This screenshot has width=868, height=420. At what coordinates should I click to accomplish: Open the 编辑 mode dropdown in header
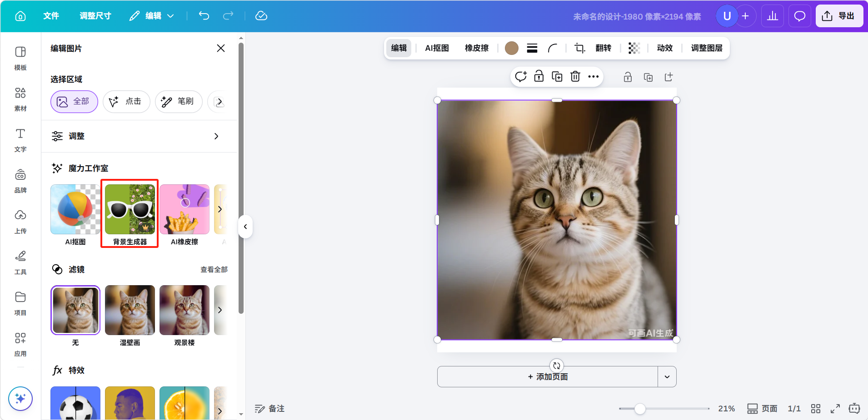pos(152,16)
